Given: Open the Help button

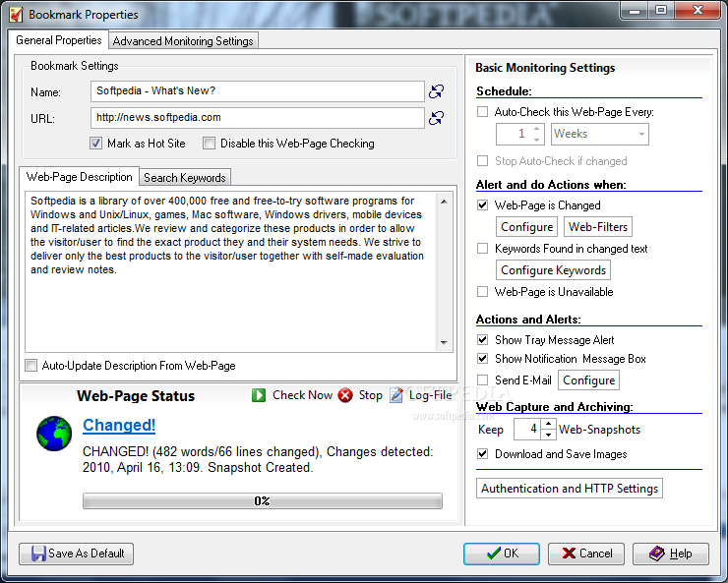Looking at the screenshot, I should tap(670, 554).
